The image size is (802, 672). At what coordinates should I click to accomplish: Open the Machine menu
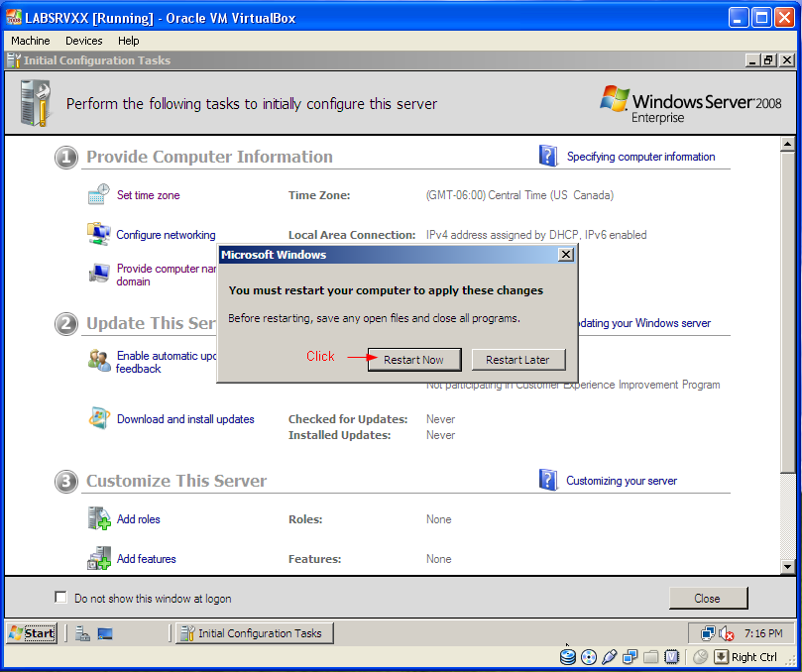point(30,41)
